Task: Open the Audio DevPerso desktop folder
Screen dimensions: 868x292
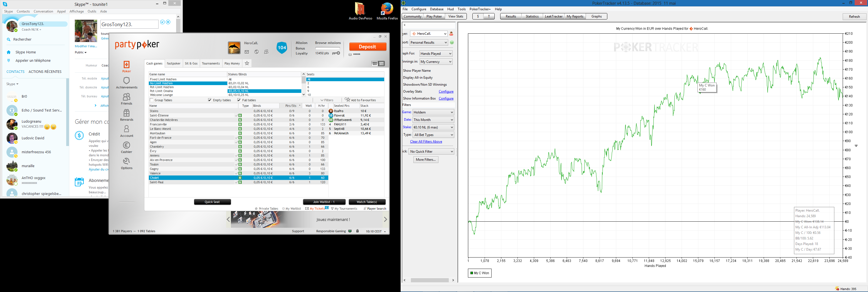Action: pos(360,11)
